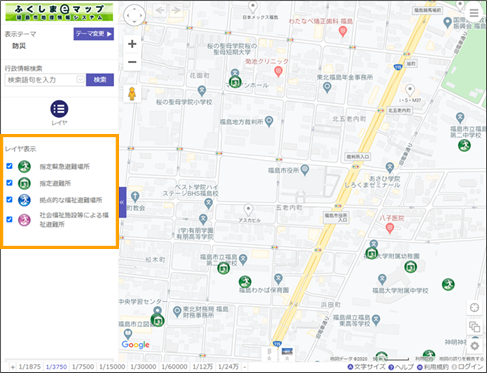Viewport: 487px width, 373px height.
Task: Click the zoom out minus button
Action: (132, 62)
